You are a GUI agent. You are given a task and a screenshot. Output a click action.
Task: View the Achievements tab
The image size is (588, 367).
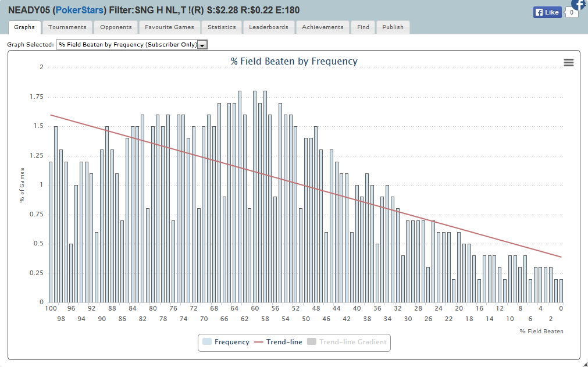(323, 27)
